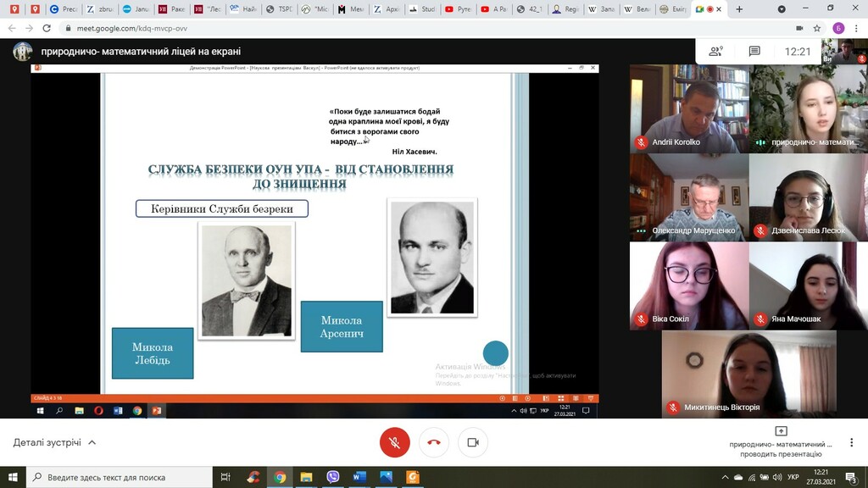Select Andrii Korolko's video tile
This screenshot has width=868, height=488.
pyautogui.click(x=688, y=108)
